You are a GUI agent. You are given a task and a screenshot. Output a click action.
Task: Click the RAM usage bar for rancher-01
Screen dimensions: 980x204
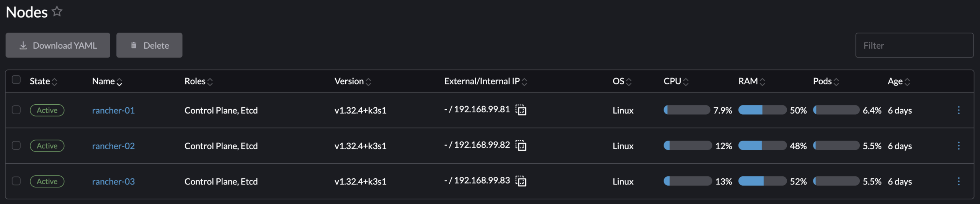click(762, 110)
